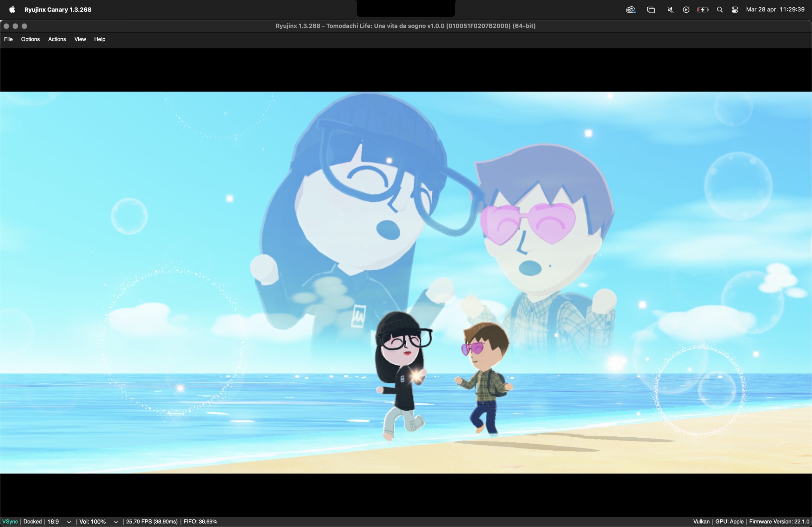Click the date and time clock
Viewport: 812px width, 527px height.
(775, 10)
